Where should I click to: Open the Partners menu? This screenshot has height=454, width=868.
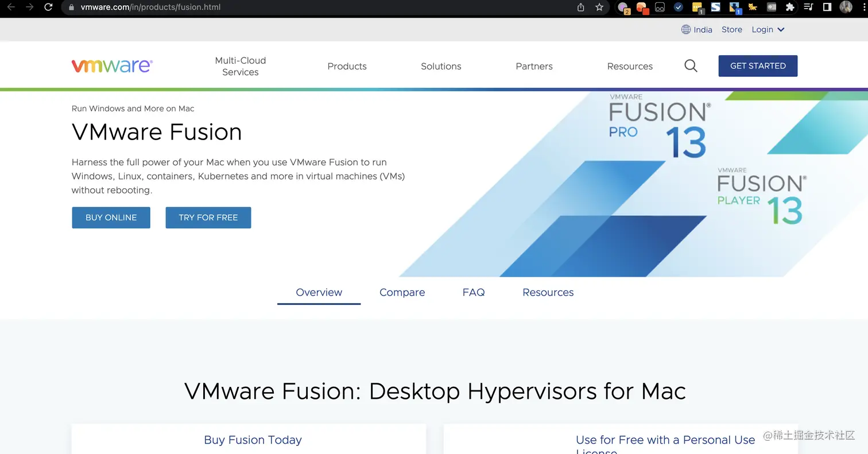tap(534, 66)
